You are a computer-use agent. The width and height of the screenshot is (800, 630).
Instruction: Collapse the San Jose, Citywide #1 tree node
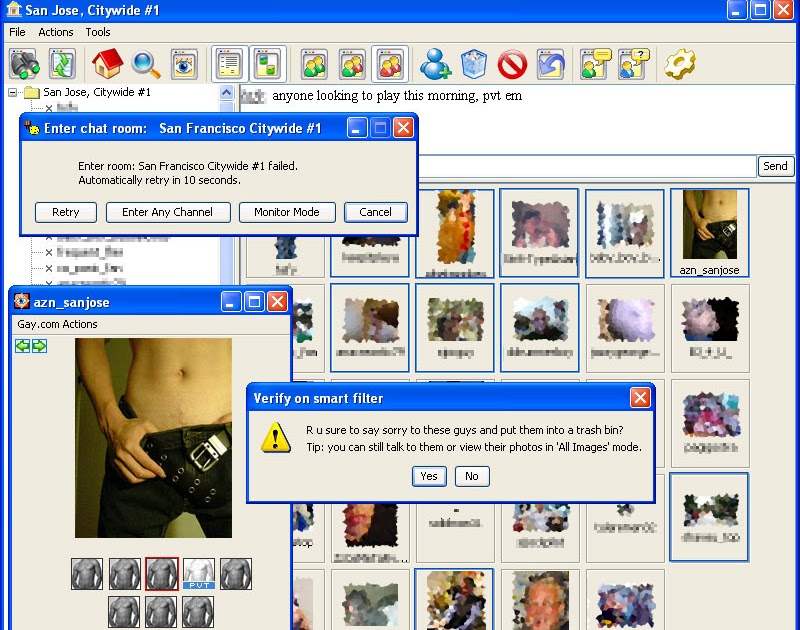point(12,93)
